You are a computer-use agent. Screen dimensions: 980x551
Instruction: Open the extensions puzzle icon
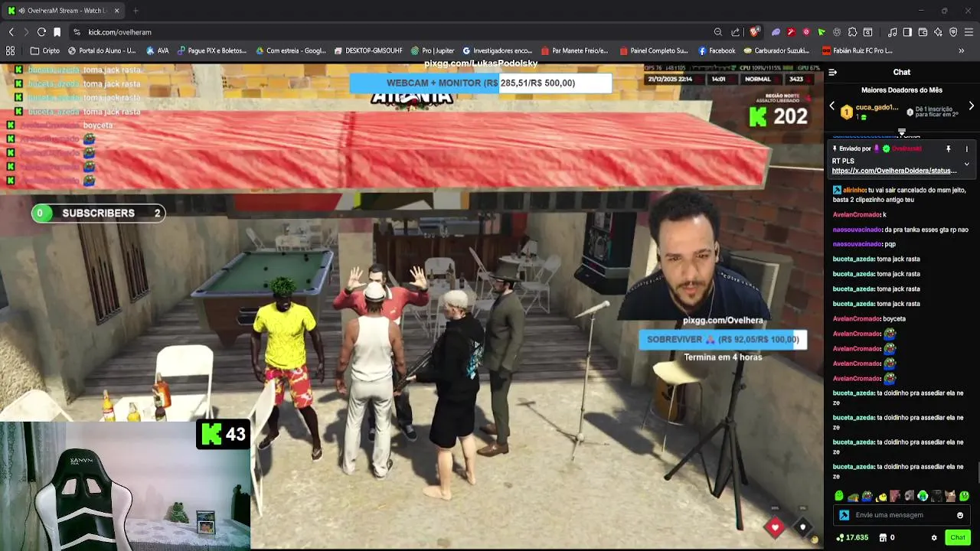tap(852, 32)
